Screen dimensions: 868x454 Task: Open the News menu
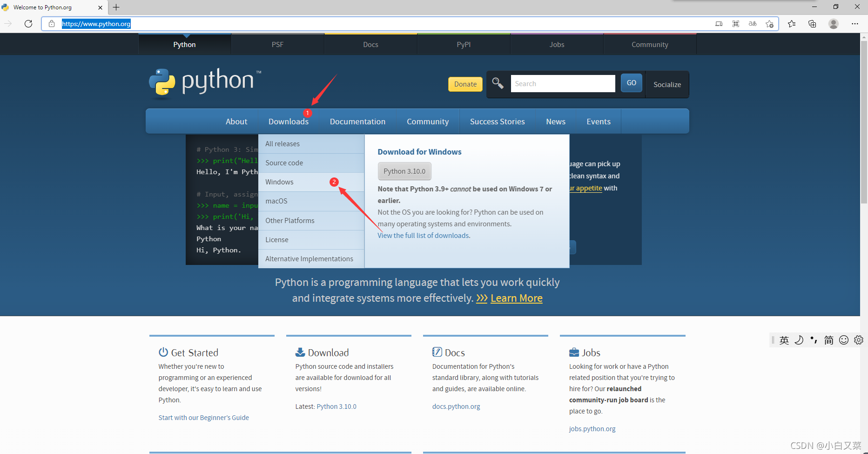pyautogui.click(x=556, y=122)
